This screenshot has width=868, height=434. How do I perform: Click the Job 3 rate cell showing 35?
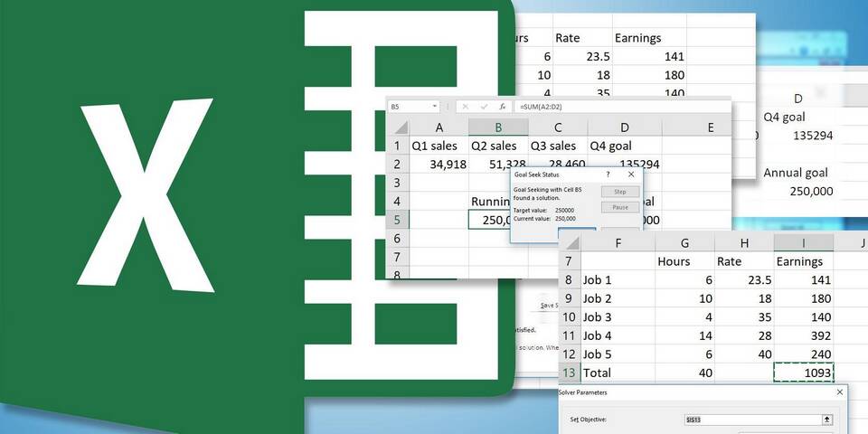coord(744,317)
